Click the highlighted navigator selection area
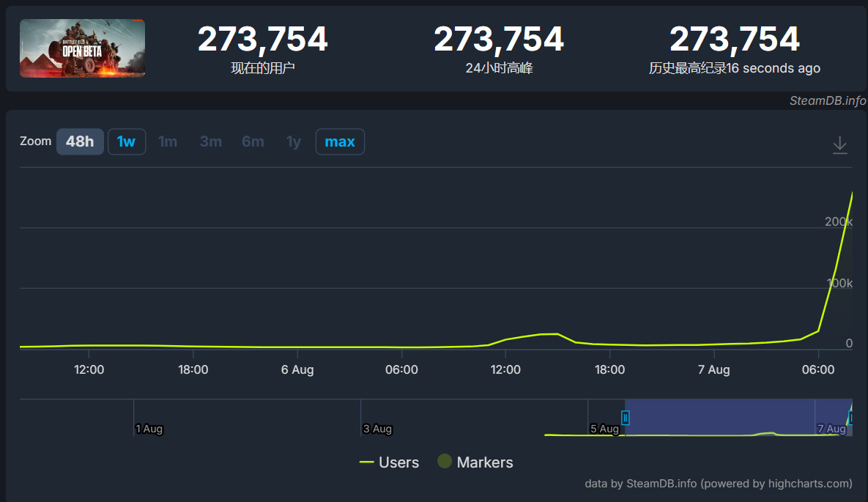Screen dimensions: 868x502 click(x=738, y=417)
